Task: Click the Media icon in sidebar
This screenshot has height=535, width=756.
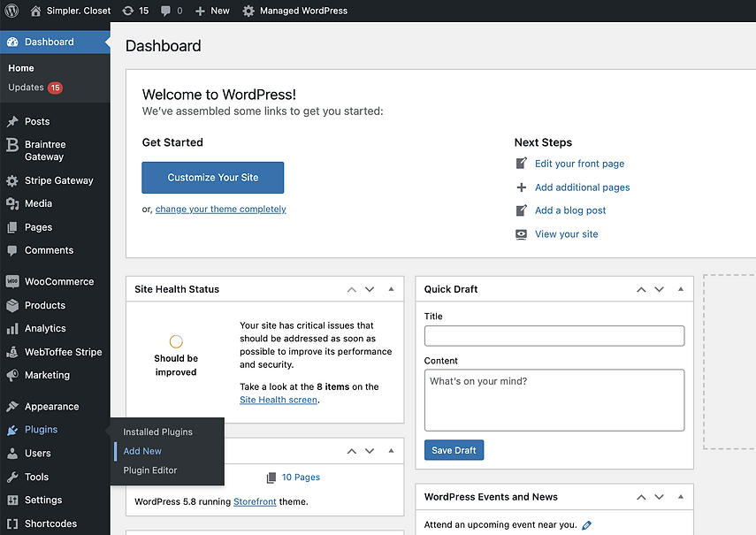Action: [12, 204]
